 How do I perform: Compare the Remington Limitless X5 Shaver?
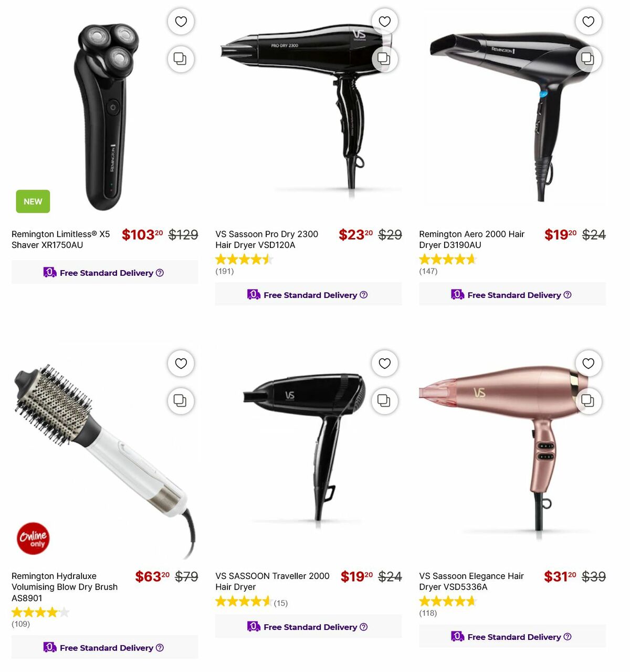(181, 59)
